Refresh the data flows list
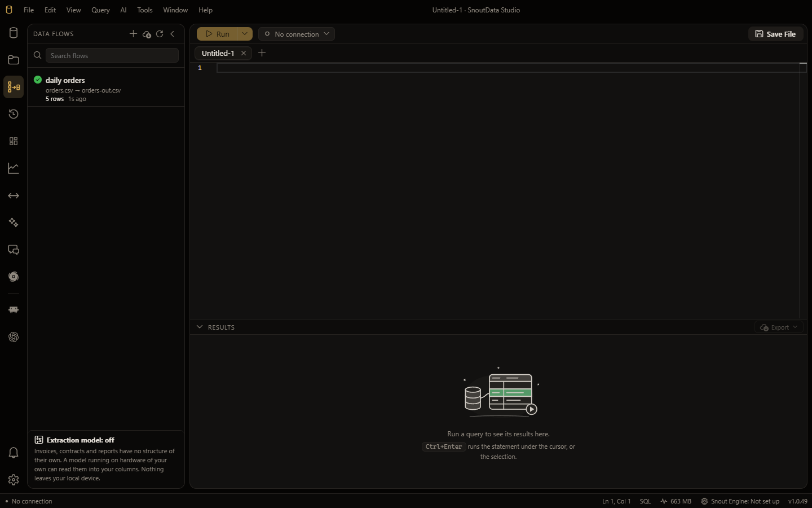 pyautogui.click(x=160, y=34)
